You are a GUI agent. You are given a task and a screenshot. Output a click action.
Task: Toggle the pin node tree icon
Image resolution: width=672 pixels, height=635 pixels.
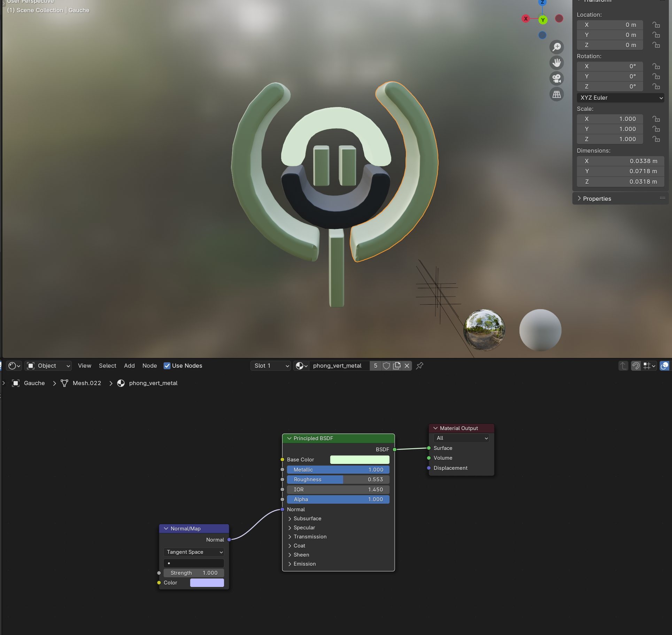coord(420,366)
